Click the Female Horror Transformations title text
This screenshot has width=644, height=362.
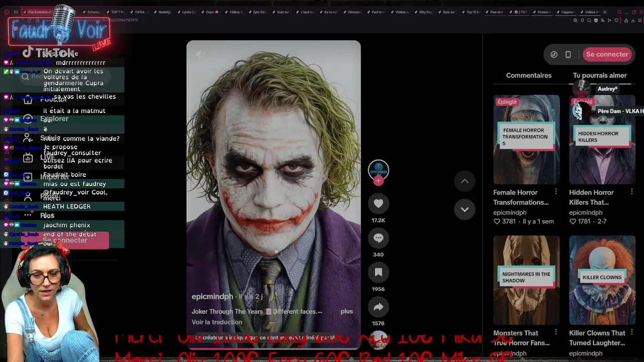[521, 197]
